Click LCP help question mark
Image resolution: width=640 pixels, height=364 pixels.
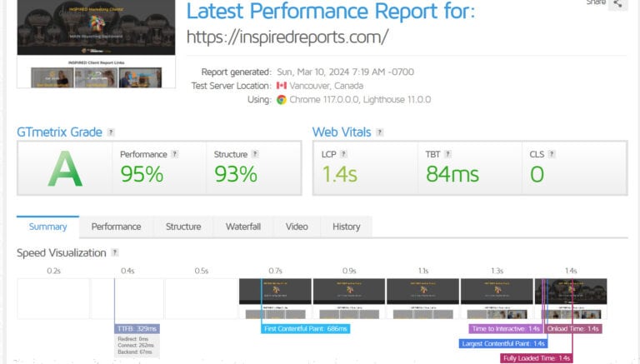coord(343,154)
